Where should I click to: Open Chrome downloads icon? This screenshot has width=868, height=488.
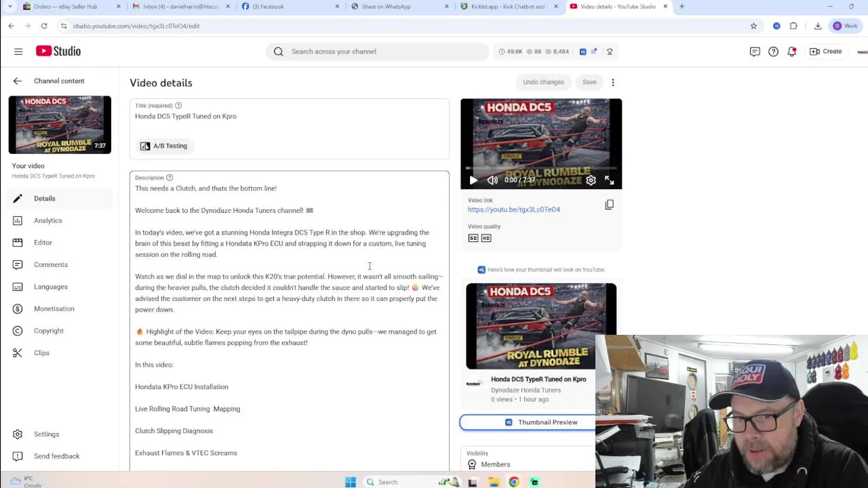[x=818, y=26]
